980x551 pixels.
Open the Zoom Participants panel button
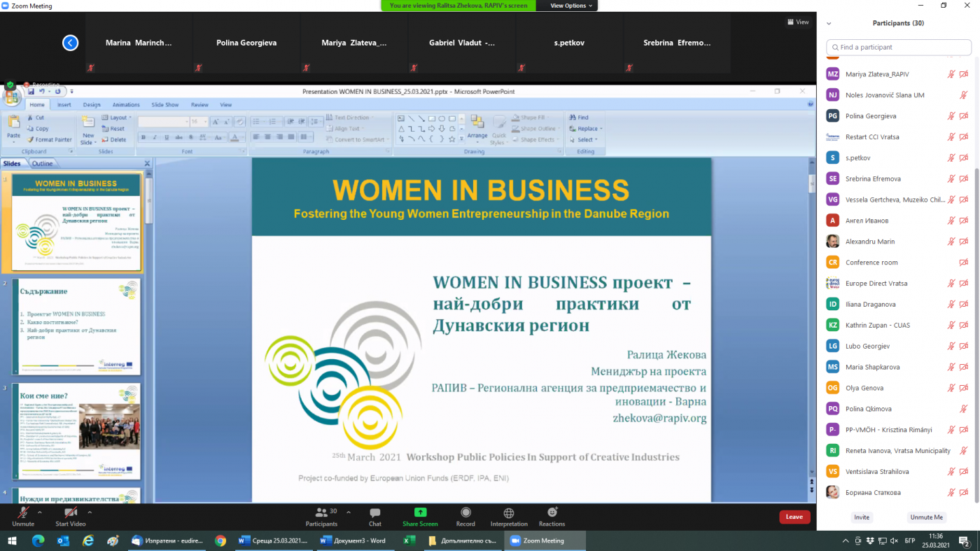(321, 517)
